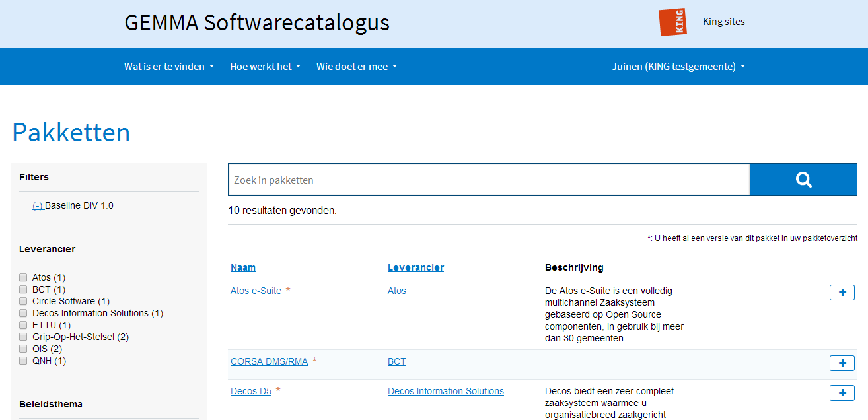
Task: Click the Beleidsthema filter heading
Action: tap(51, 404)
